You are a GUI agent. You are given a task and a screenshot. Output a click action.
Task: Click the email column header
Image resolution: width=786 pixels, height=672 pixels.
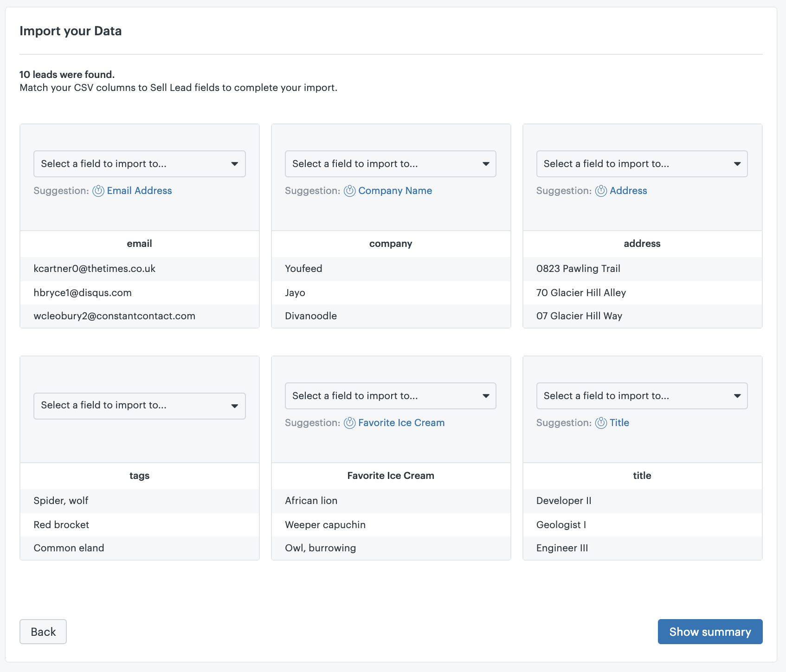(x=140, y=244)
